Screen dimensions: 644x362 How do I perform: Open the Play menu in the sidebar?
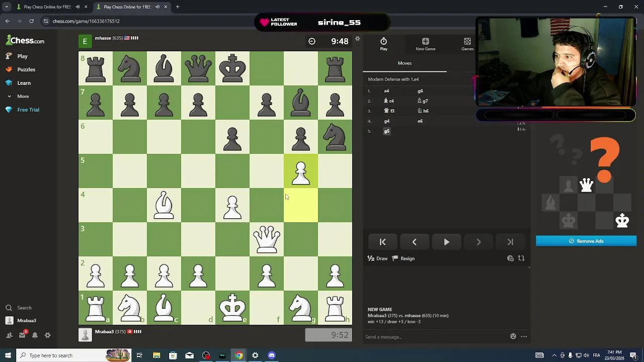[17, 56]
